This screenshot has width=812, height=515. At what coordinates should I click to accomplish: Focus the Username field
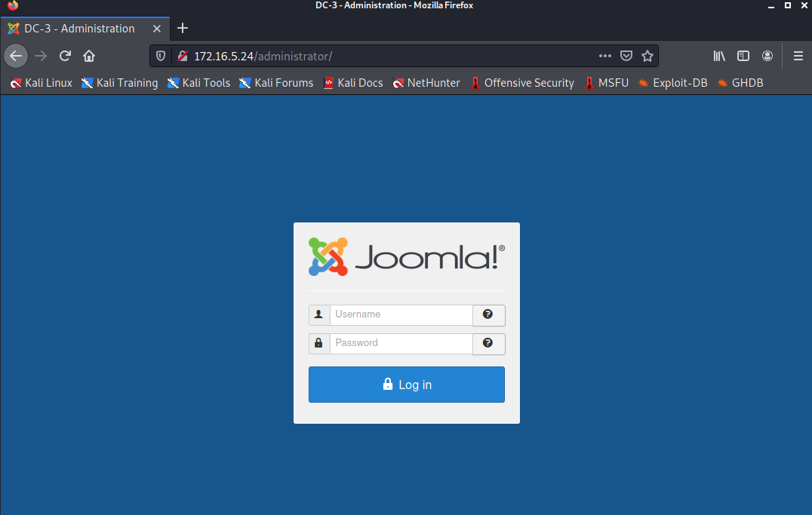point(401,314)
